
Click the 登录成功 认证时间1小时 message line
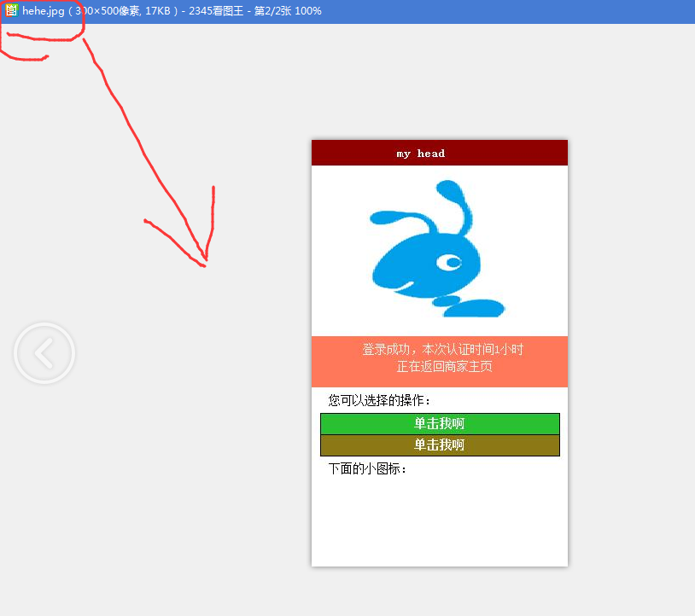pyautogui.click(x=442, y=350)
